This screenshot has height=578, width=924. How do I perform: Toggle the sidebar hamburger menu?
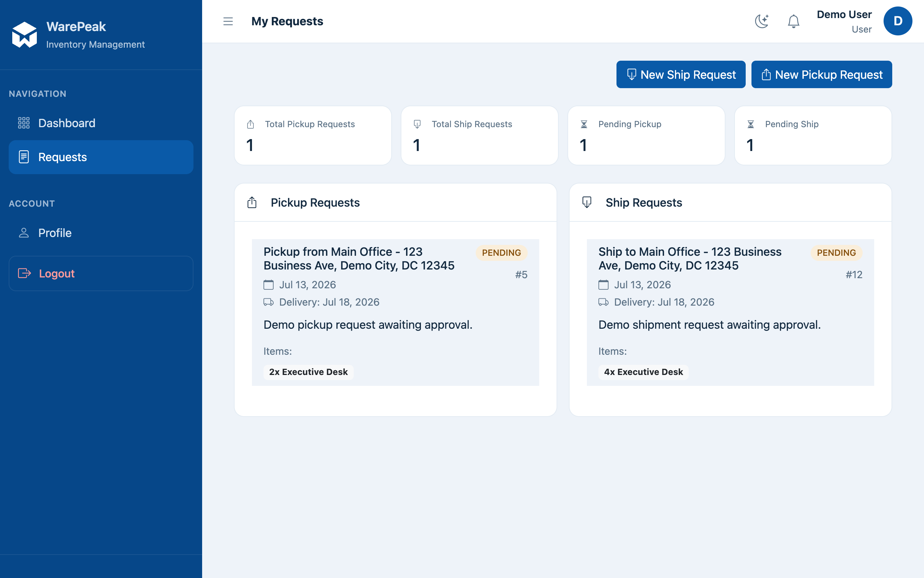coord(228,21)
